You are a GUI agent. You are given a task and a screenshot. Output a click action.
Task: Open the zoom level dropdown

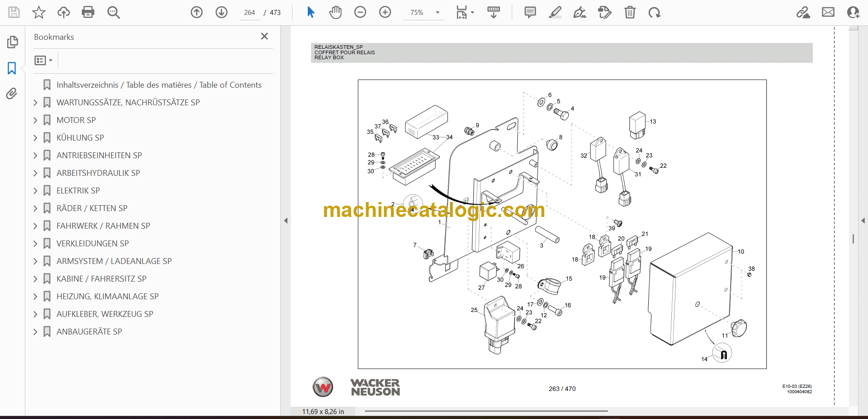click(437, 13)
